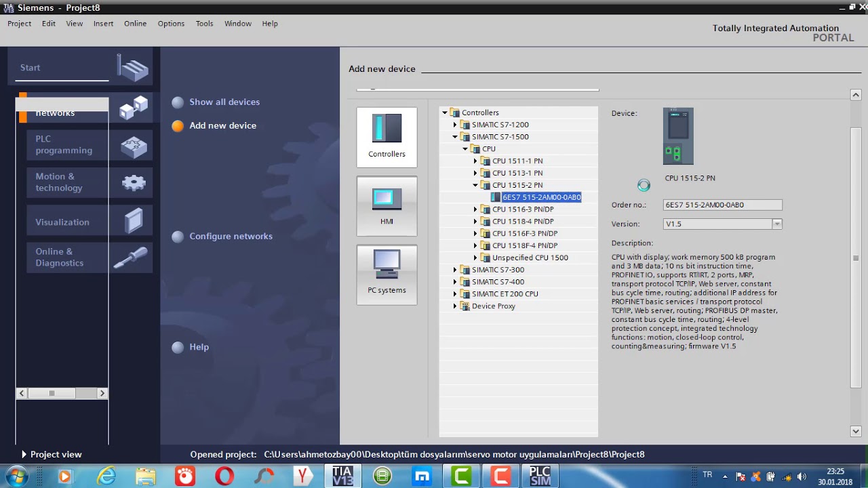
Task: Expand the SIMATIC S7-1200 node
Action: tap(455, 125)
